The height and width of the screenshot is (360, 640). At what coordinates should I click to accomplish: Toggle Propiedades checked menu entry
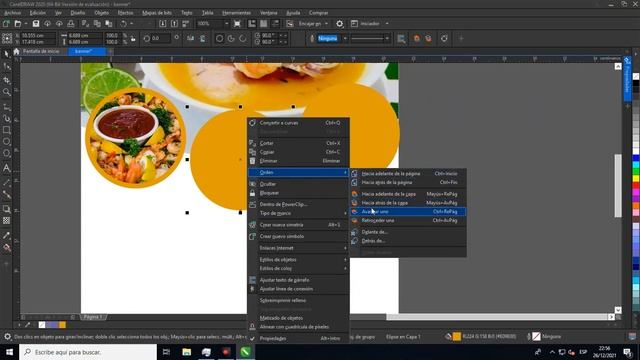pos(298,338)
